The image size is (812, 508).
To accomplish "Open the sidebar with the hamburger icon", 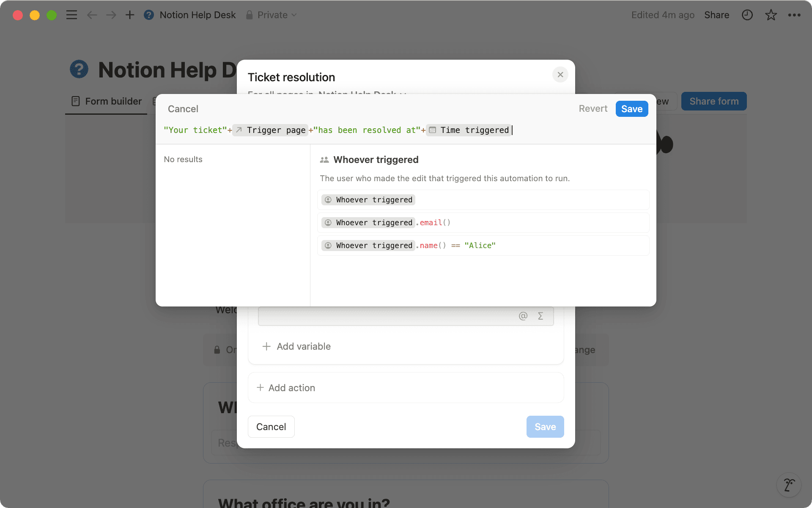I will (71, 15).
